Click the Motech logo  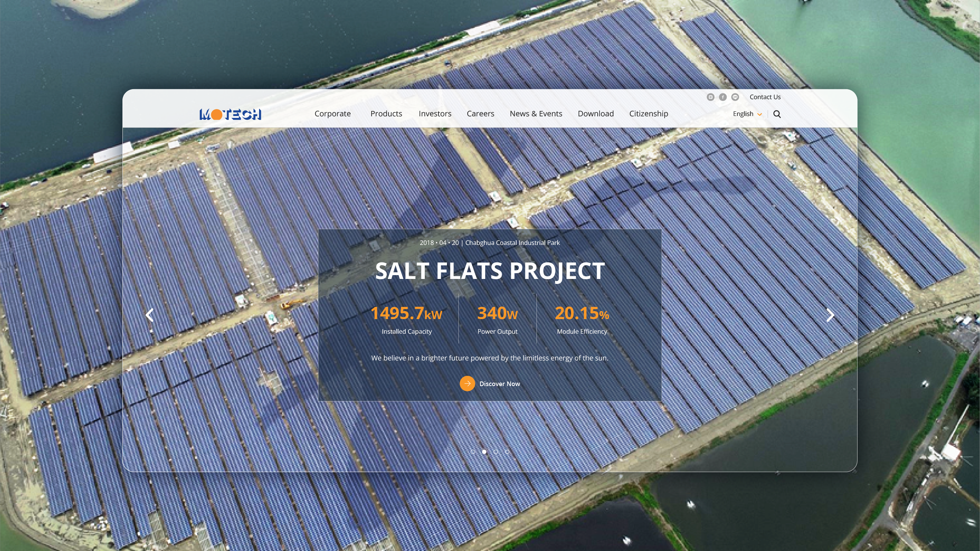(230, 114)
